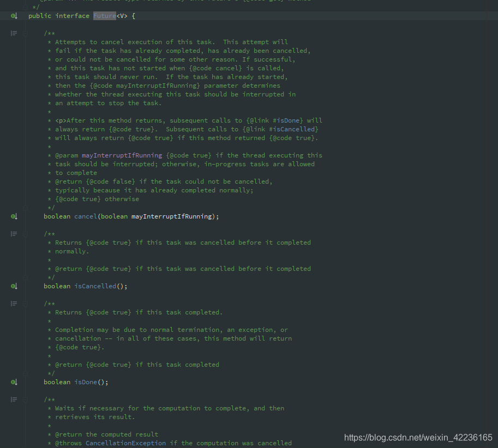This screenshot has height=448, width=498.
Task: Click the implemented-marker gutter icon beside Future interface
Action: click(14, 16)
